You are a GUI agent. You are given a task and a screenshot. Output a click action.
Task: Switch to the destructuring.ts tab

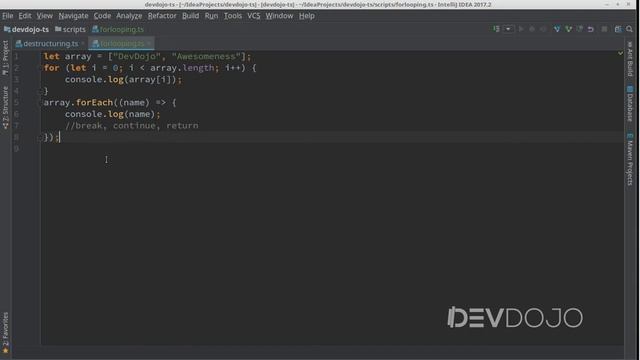point(47,43)
